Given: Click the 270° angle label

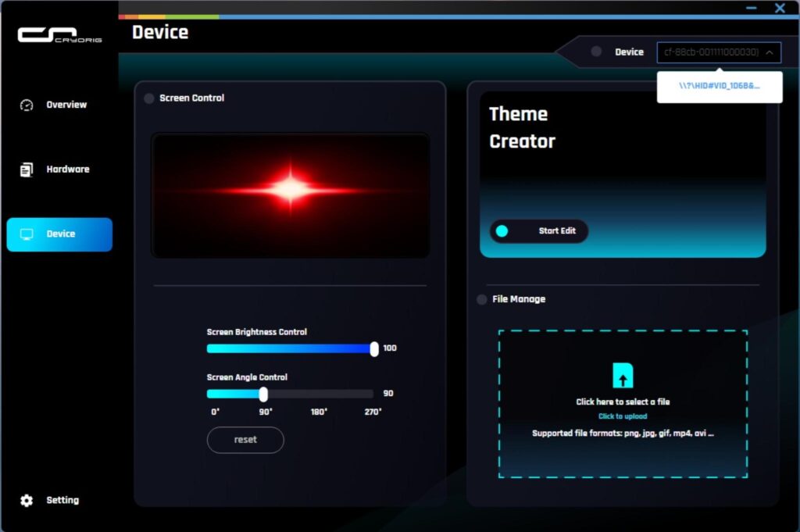Looking at the screenshot, I should 373,412.
